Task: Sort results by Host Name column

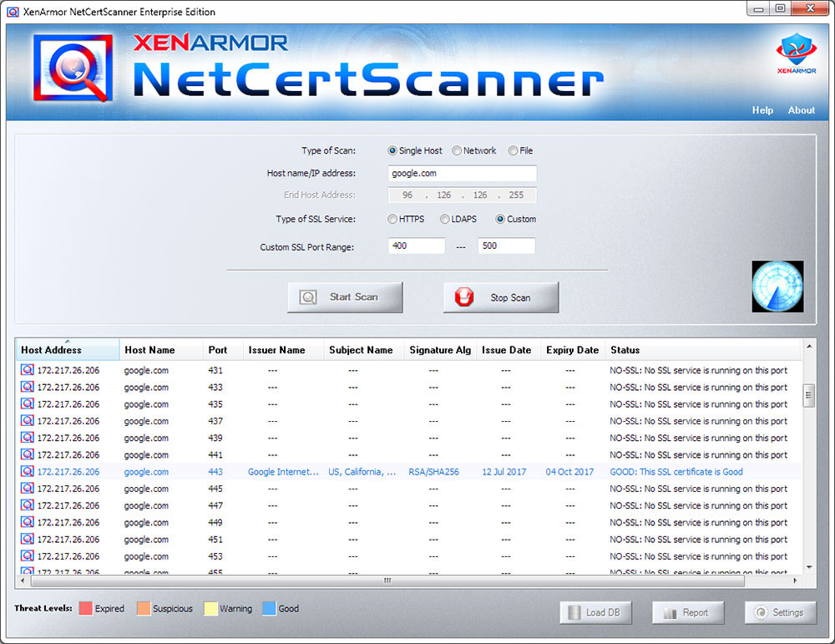Action: (161, 350)
